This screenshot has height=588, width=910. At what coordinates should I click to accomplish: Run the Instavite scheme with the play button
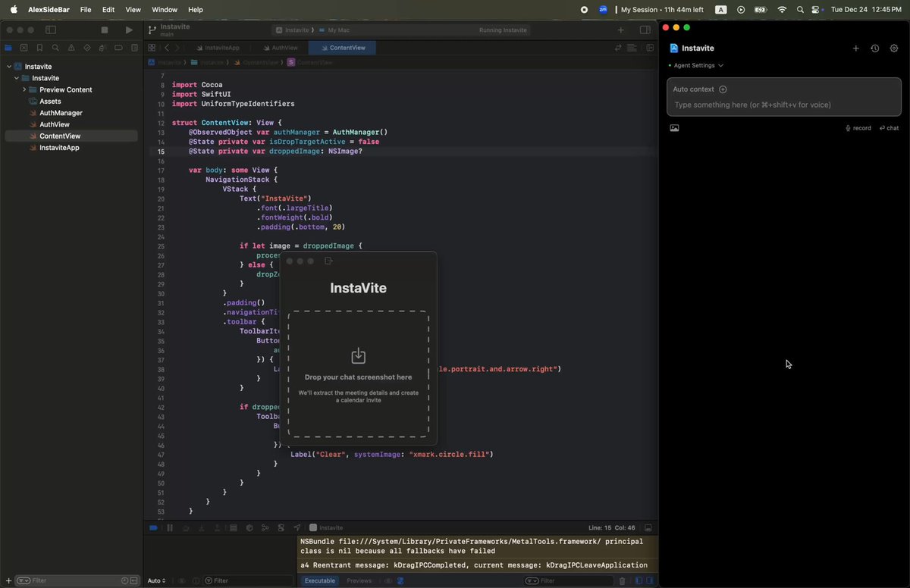[129, 30]
